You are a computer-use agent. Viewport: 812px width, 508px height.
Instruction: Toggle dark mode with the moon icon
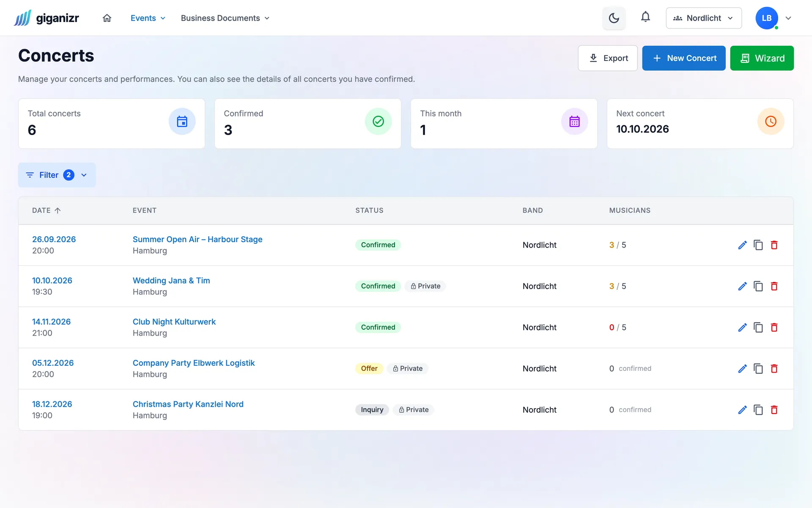pos(614,18)
